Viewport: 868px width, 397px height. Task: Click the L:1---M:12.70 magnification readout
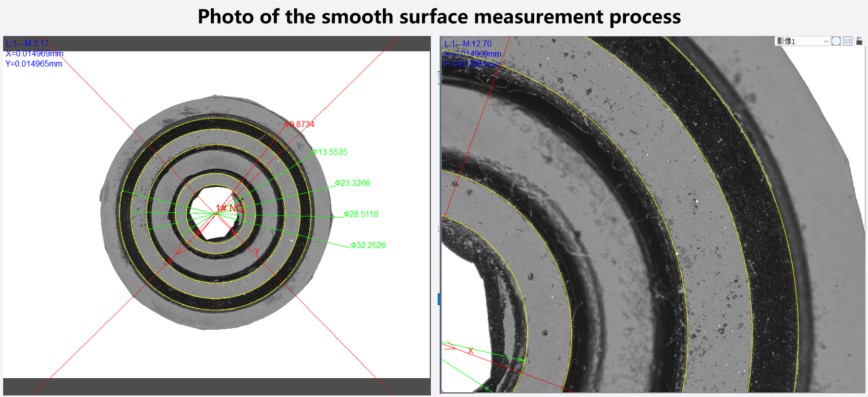pyautogui.click(x=468, y=44)
